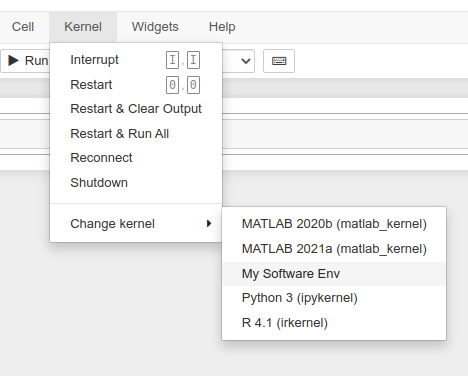The image size is (468, 376).
Task: Choose Interrupt from the Kernel menu
Action: [136, 60]
